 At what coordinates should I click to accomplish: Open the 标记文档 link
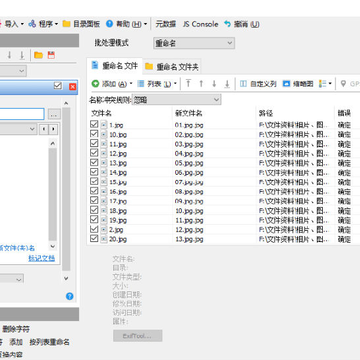[42, 258]
